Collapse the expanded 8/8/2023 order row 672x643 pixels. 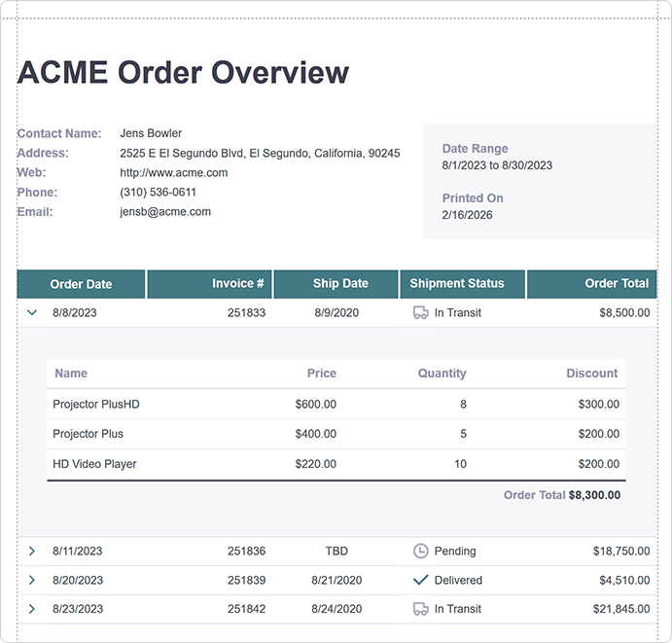[32, 313]
